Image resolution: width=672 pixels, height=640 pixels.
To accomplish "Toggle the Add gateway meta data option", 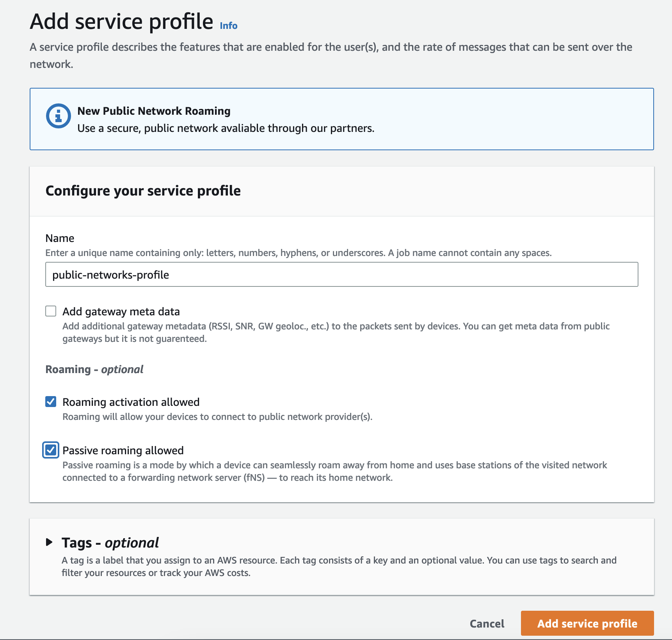I will point(51,311).
